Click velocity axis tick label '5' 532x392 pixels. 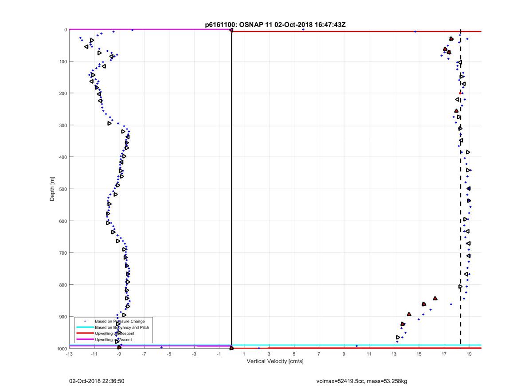[294, 354]
